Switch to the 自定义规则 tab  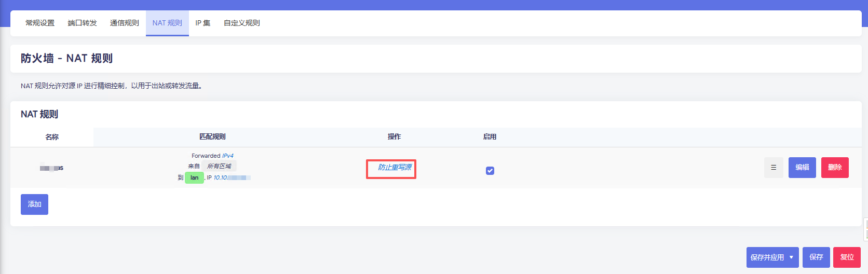pos(241,23)
